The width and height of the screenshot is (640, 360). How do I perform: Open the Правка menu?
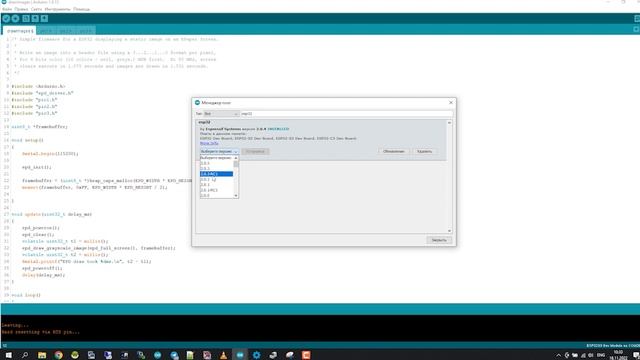click(21, 9)
